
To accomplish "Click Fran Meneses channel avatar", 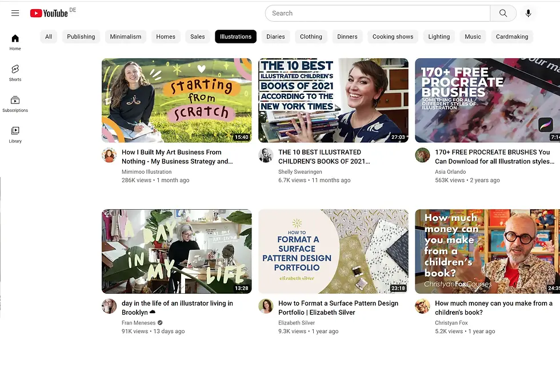I will point(109,306).
